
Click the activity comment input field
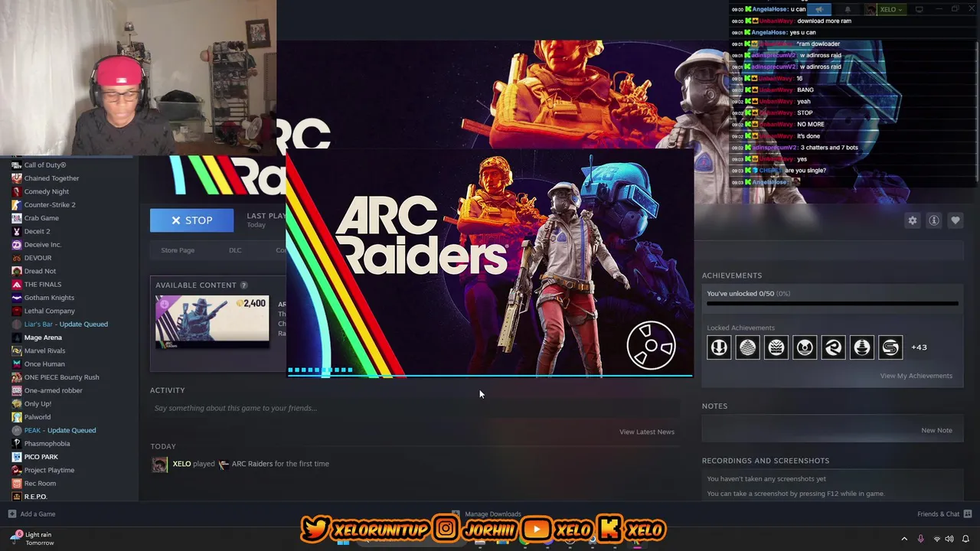tap(414, 408)
